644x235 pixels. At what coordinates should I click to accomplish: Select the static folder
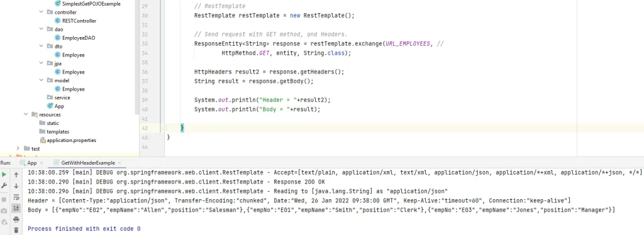click(x=53, y=123)
